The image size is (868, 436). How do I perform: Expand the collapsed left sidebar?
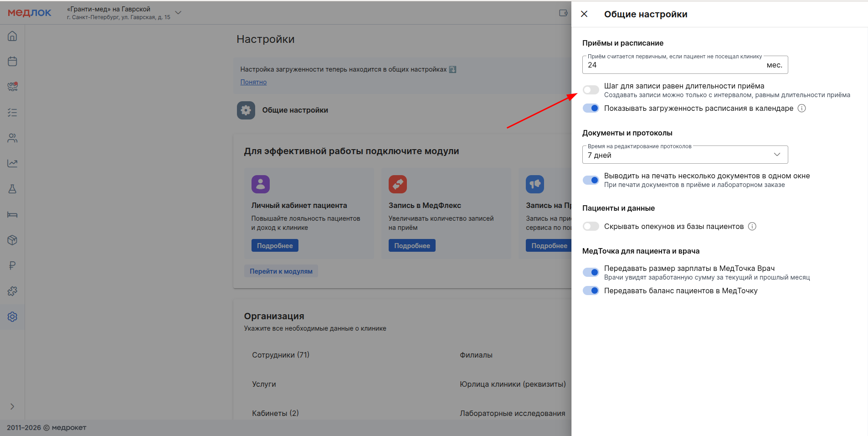(x=12, y=406)
